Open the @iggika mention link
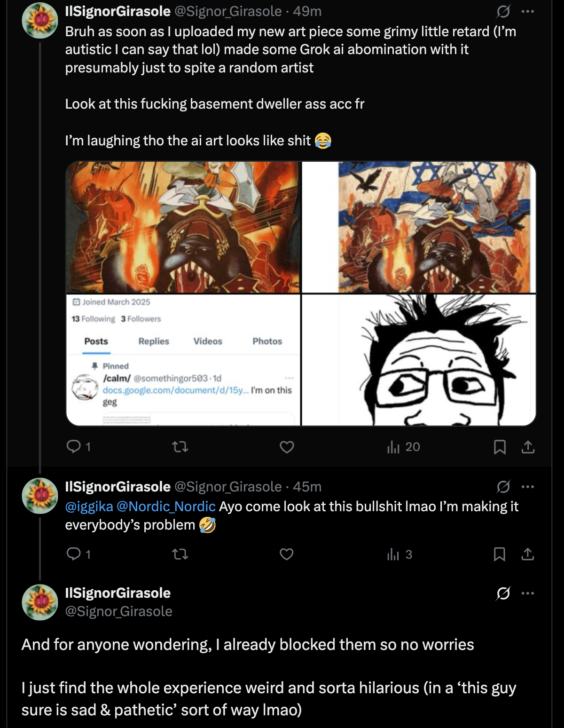Screen dimensions: 564x728 (89, 506)
